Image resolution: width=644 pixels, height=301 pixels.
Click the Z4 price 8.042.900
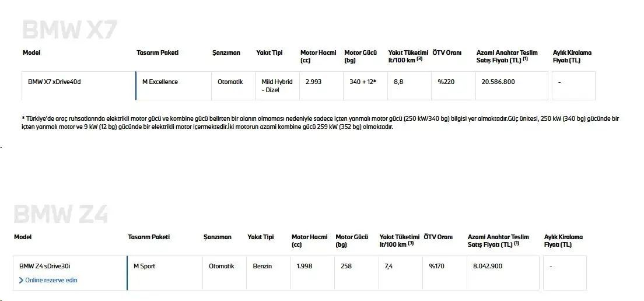(488, 266)
